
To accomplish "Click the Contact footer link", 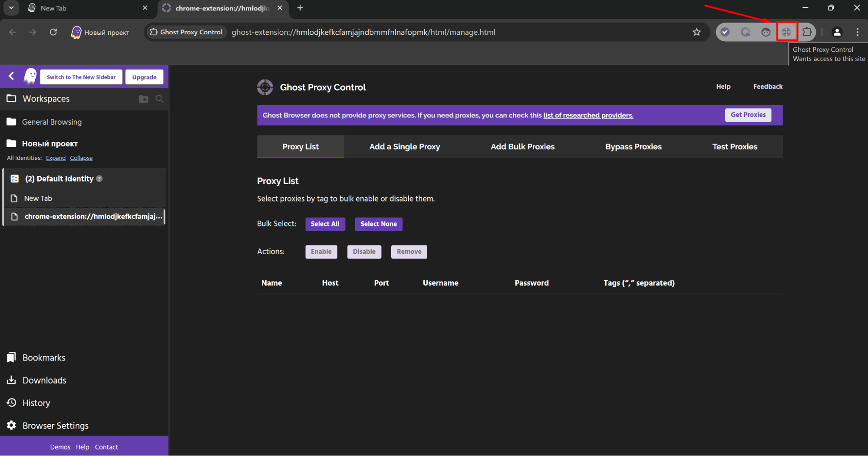I will 106,447.
